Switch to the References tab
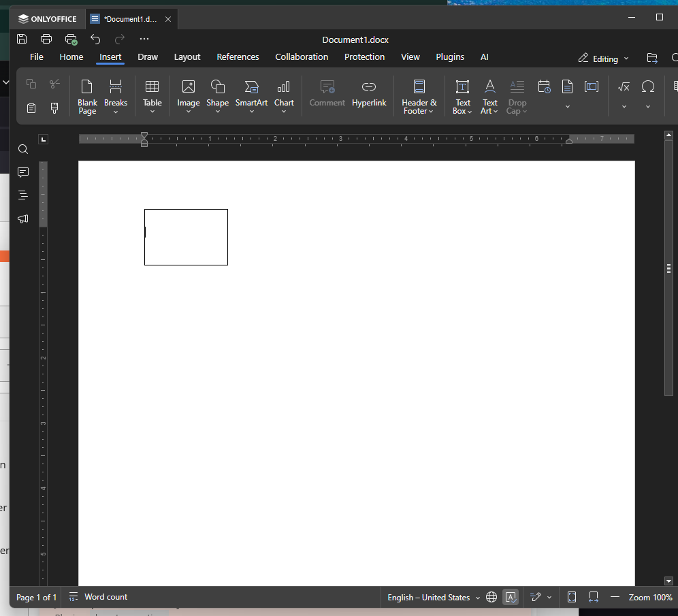Image resolution: width=678 pixels, height=616 pixels. [x=238, y=57]
